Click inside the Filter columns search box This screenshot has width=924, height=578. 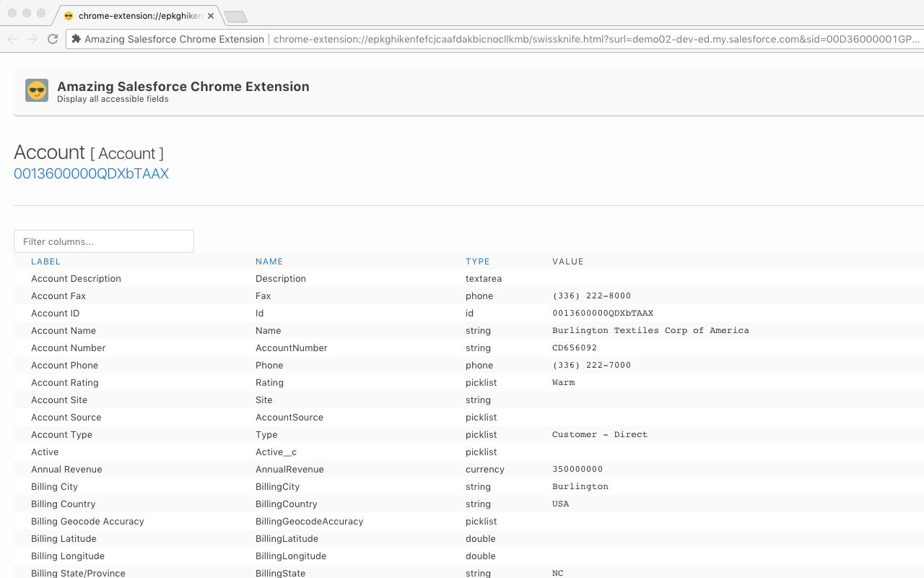click(103, 241)
